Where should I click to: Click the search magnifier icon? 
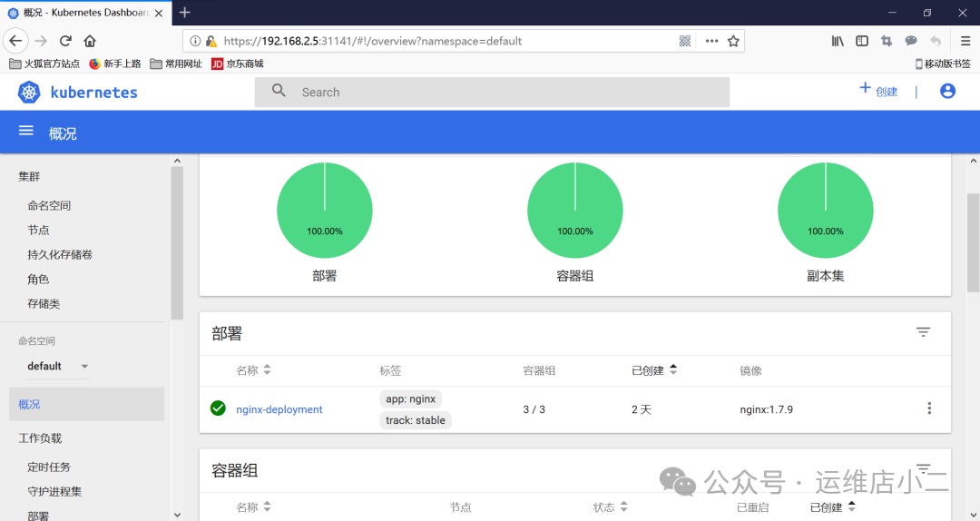[279, 91]
